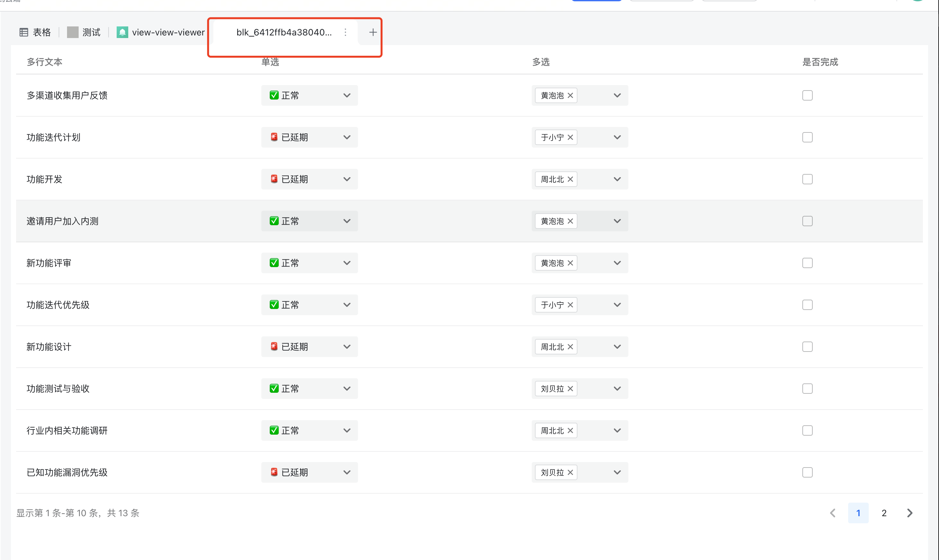Click the plus icon to add view
Image resolution: width=939 pixels, height=560 pixels.
pos(373,33)
